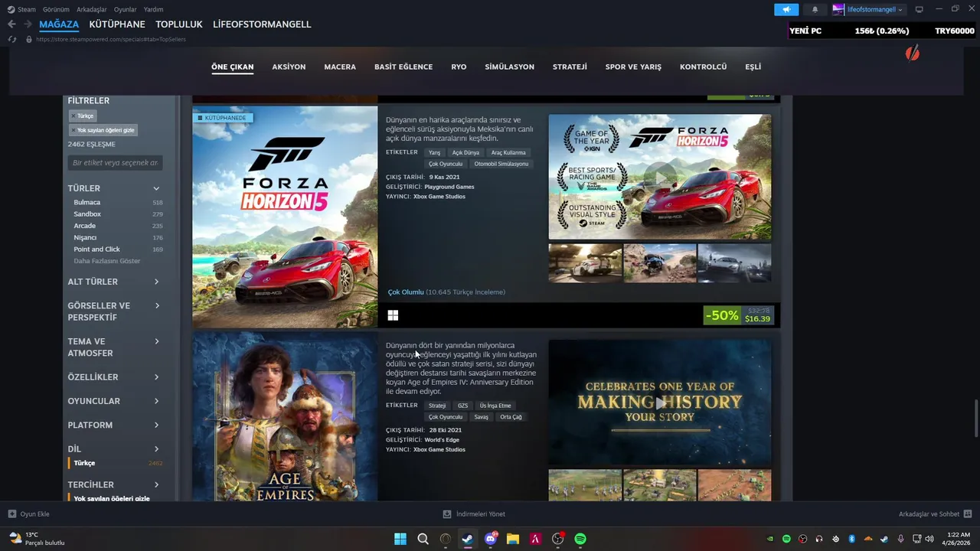Filter by the Point and Click genre
The image size is (980, 551).
[97, 249]
